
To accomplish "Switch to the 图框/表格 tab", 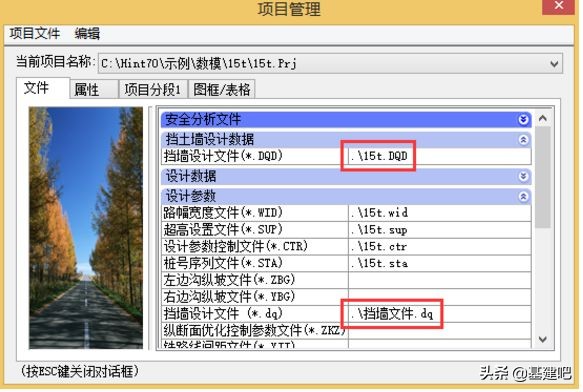I will pyautogui.click(x=222, y=90).
